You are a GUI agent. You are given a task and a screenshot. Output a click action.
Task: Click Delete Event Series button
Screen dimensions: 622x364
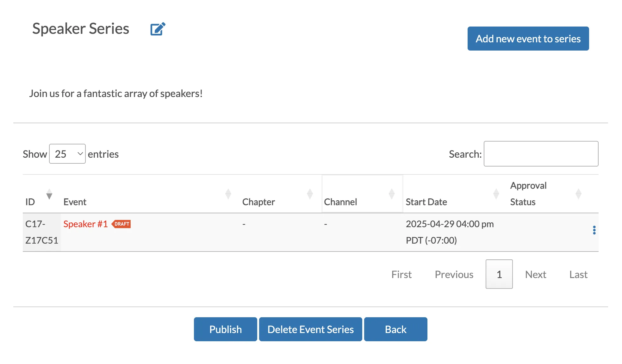[310, 329]
